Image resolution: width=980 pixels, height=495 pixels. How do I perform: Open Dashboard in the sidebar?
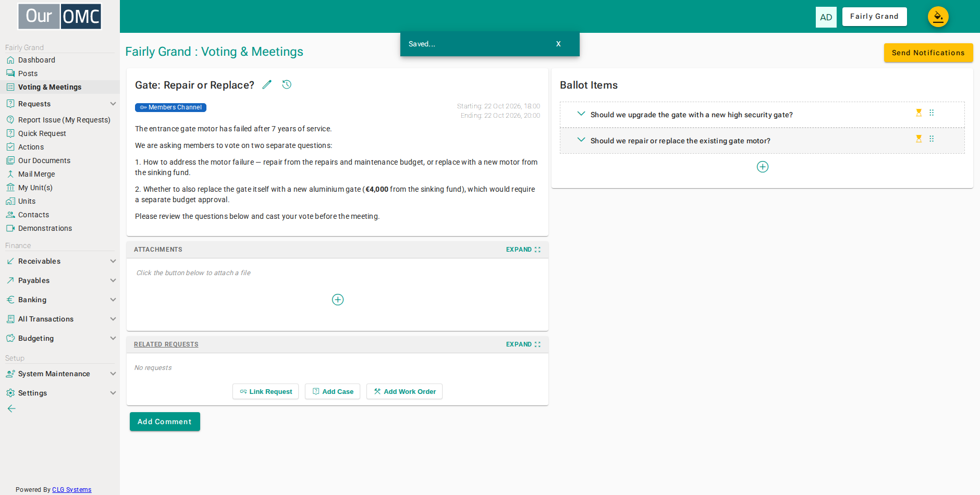(x=36, y=60)
